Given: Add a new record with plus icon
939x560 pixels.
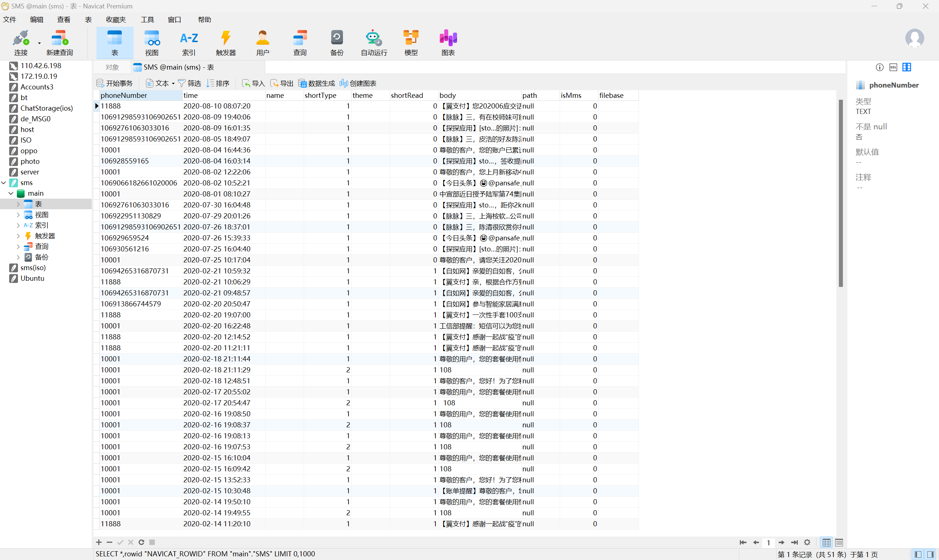Looking at the screenshot, I should click(x=99, y=542).
